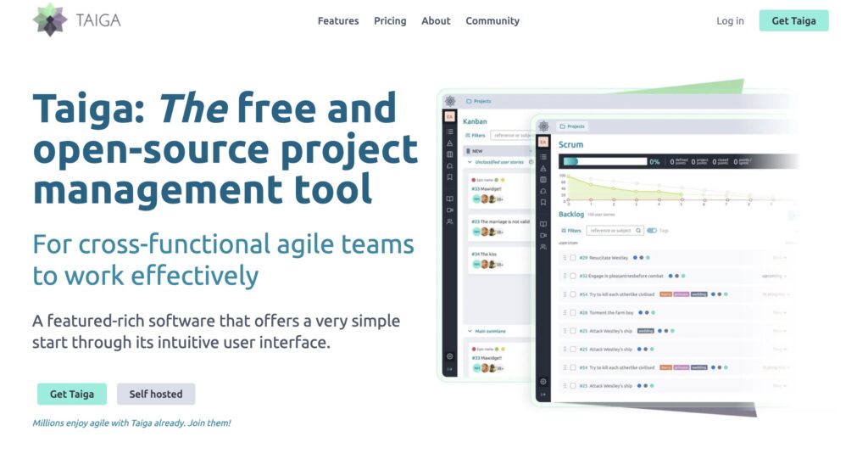The image size is (868, 459).
Task: Open the settings gear in Scrum sidebar
Action: point(543,382)
